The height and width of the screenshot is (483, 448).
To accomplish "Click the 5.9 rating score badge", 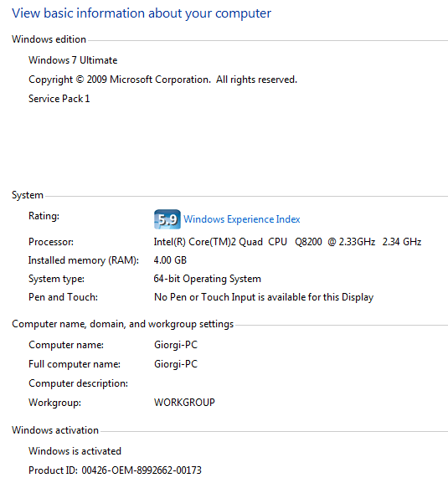I will [167, 219].
